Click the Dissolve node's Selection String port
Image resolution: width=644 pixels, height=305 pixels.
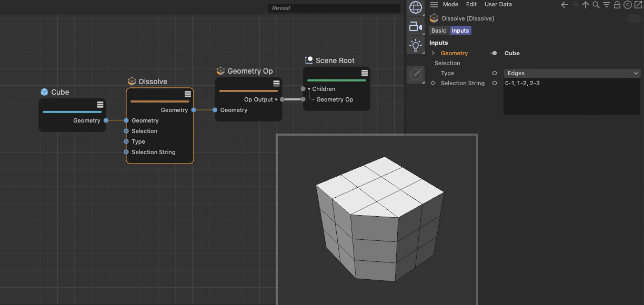[126, 152]
